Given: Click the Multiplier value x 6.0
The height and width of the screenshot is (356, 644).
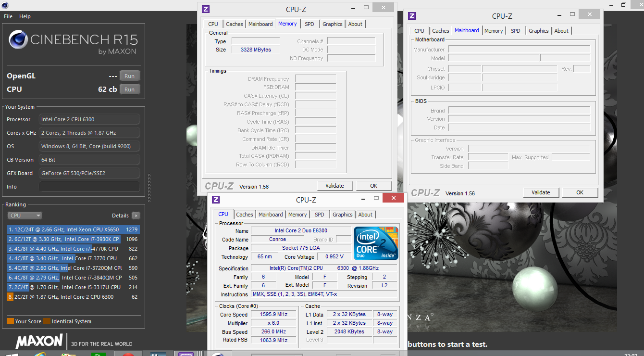Looking at the screenshot, I should [x=273, y=323].
